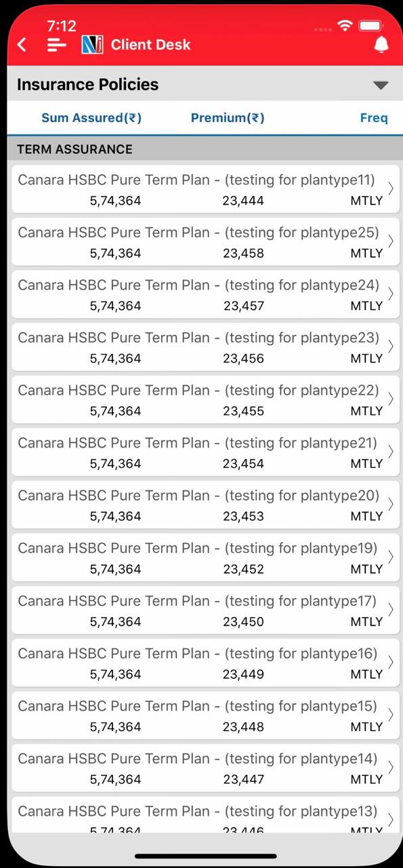Select the Freq column header

point(374,118)
